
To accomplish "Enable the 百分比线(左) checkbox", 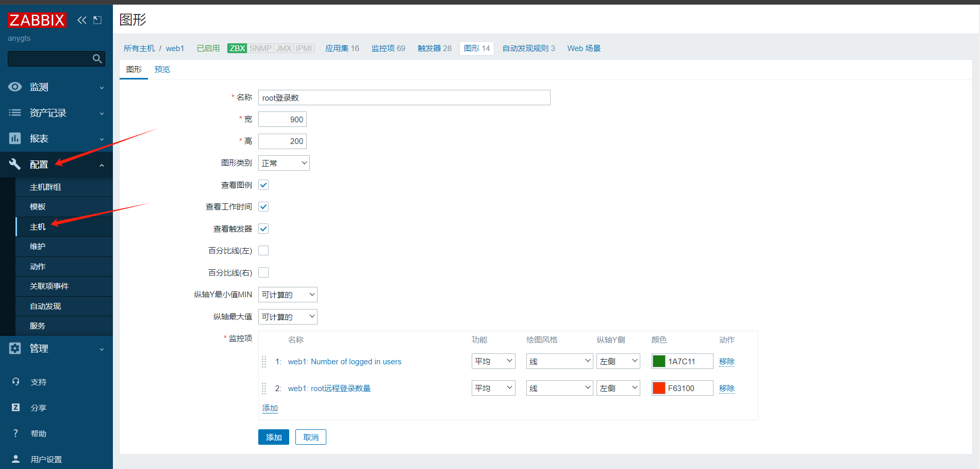I will point(263,251).
